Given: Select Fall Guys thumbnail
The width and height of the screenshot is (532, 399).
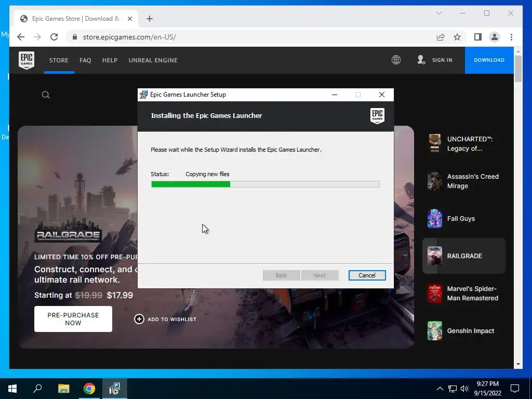Looking at the screenshot, I should pos(435,219).
